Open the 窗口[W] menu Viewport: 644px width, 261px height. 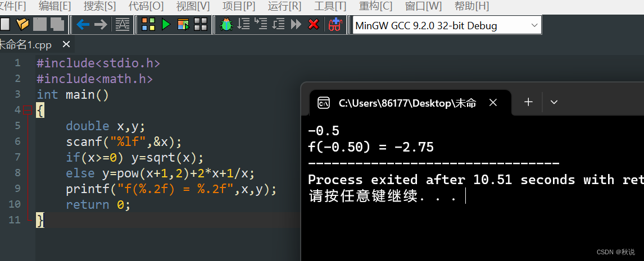[424, 6]
